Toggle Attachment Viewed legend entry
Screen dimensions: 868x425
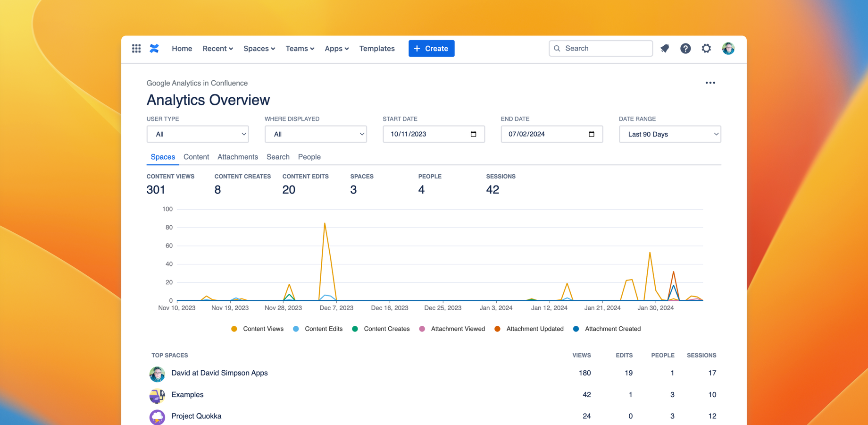(x=452, y=329)
